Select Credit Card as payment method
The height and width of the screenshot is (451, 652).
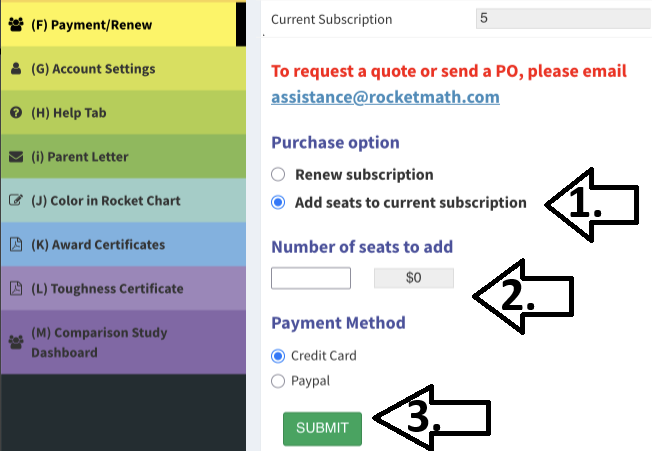278,356
